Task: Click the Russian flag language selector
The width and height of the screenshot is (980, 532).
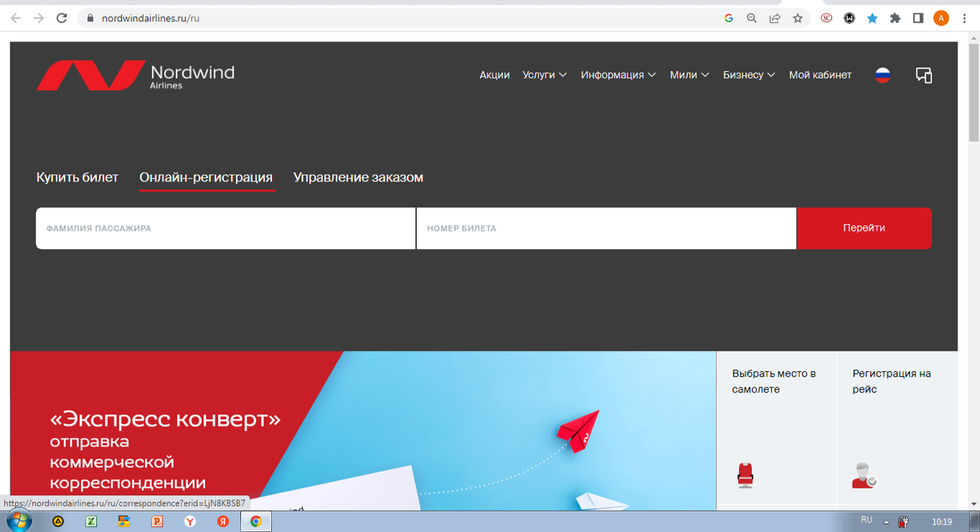Action: 883,75
